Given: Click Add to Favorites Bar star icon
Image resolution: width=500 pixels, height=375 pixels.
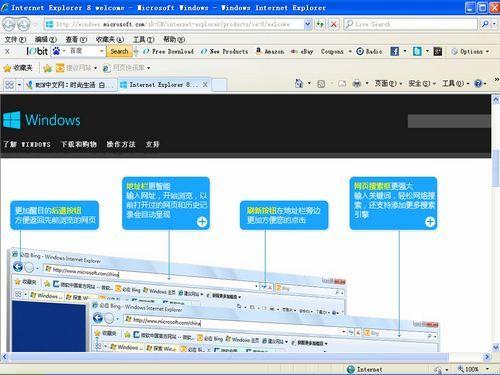Looking at the screenshot, I should (x=48, y=68).
